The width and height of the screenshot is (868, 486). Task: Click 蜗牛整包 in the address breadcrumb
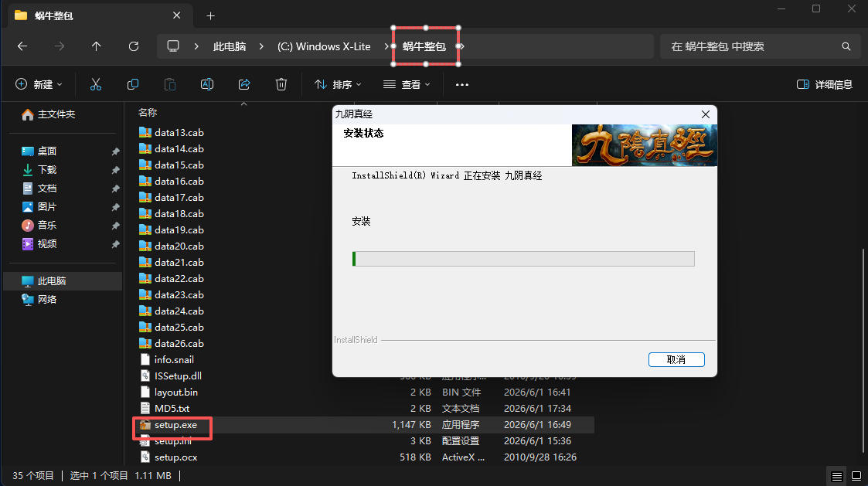point(424,46)
